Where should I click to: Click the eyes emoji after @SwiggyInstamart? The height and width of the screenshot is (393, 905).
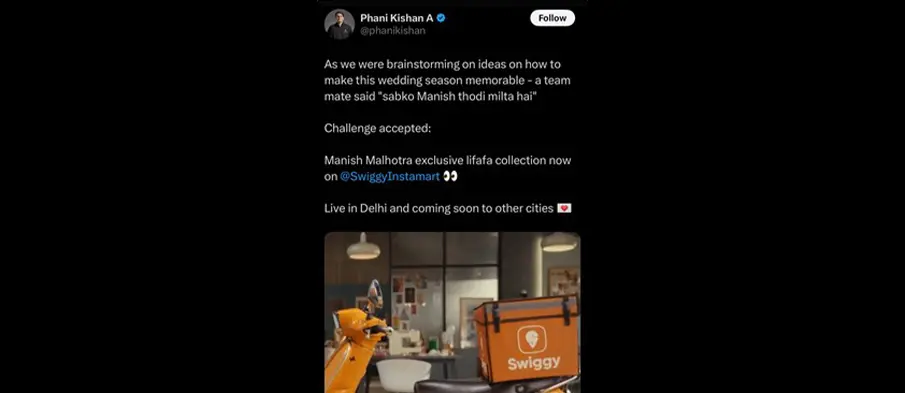coord(450,177)
